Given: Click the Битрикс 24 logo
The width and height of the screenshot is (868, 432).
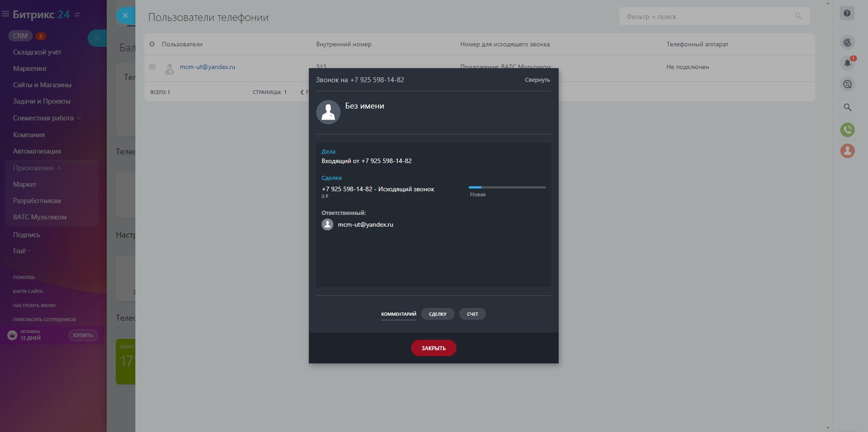Looking at the screenshot, I should click(x=41, y=15).
